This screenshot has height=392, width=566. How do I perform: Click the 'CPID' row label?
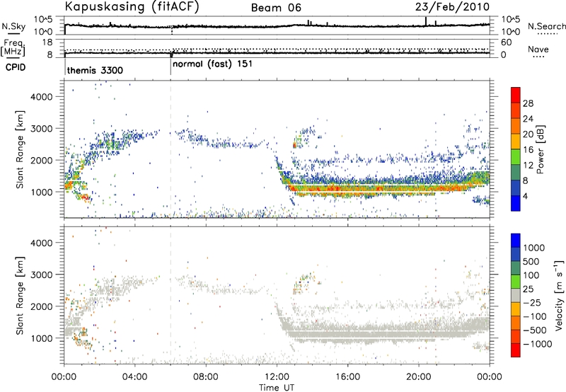16,67
